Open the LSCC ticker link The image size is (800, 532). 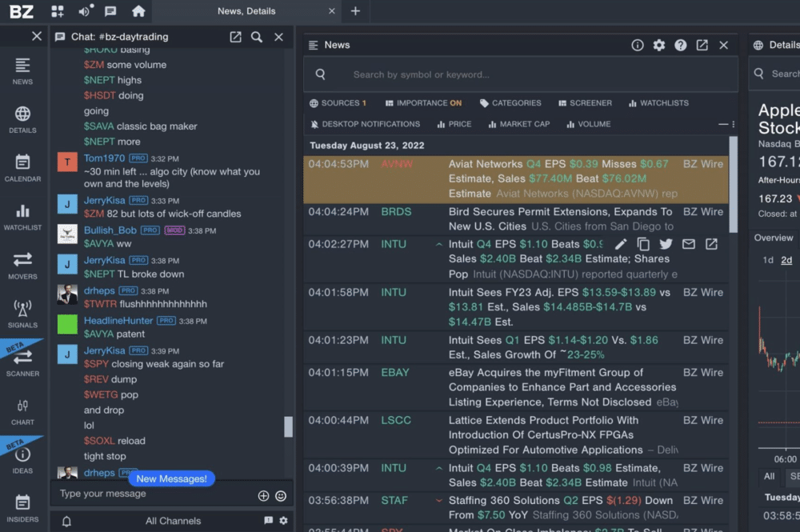coord(396,420)
